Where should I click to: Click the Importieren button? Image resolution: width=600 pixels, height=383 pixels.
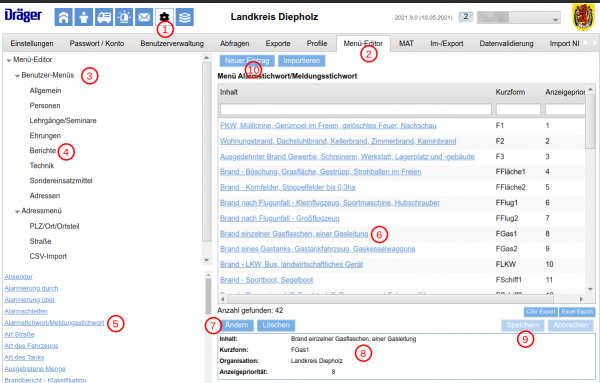pos(302,61)
